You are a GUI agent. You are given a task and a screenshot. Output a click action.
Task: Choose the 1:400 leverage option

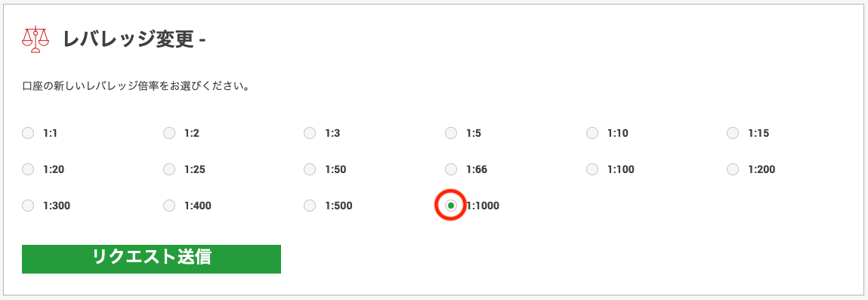point(168,206)
